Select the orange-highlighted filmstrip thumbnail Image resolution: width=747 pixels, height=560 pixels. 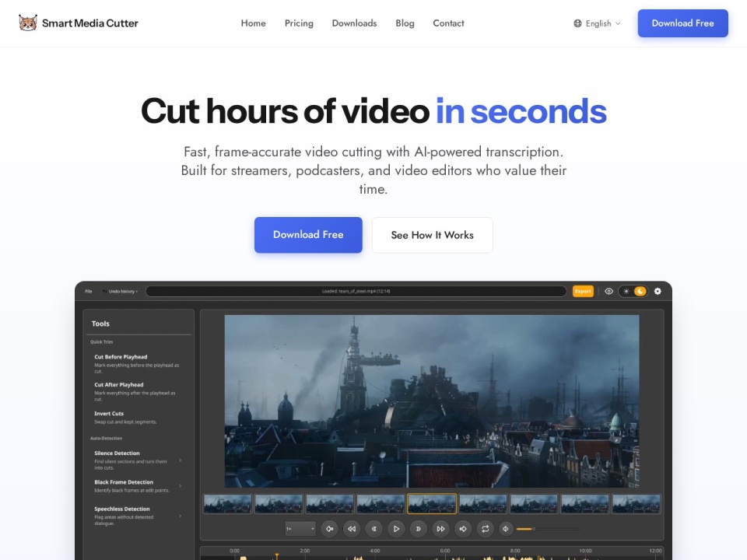[x=432, y=504]
